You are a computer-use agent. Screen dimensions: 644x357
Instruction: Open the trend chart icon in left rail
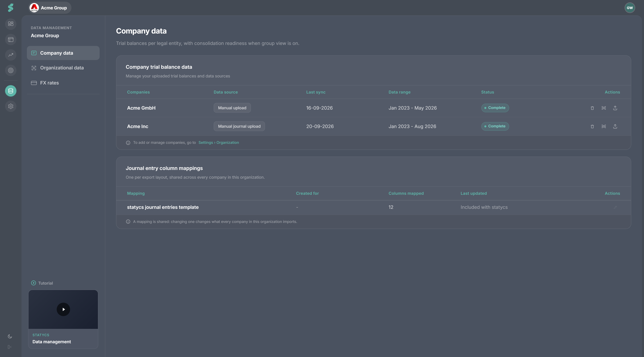(x=11, y=55)
